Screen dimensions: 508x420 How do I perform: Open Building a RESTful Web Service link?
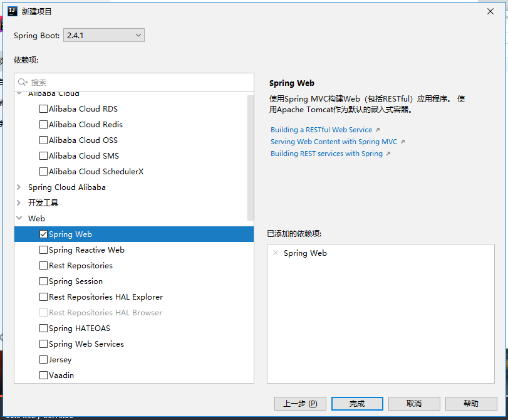[321, 130]
